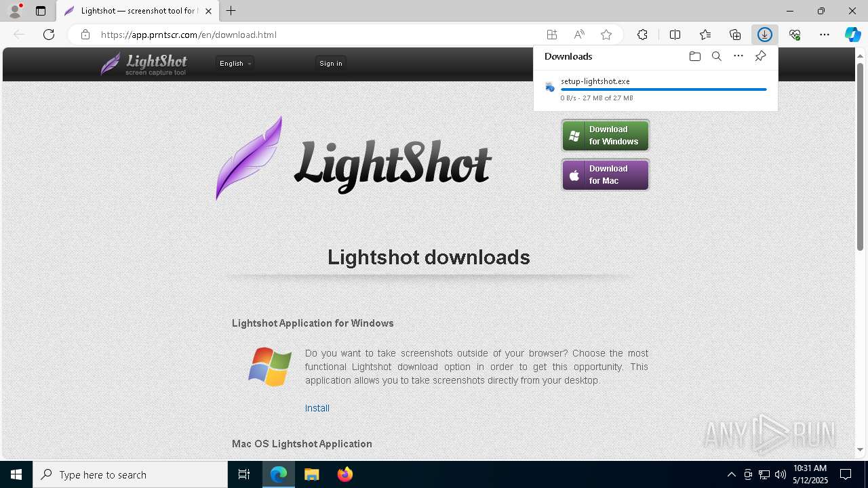Click the Lightshot downloads heading
The height and width of the screenshot is (488, 868).
click(x=429, y=258)
